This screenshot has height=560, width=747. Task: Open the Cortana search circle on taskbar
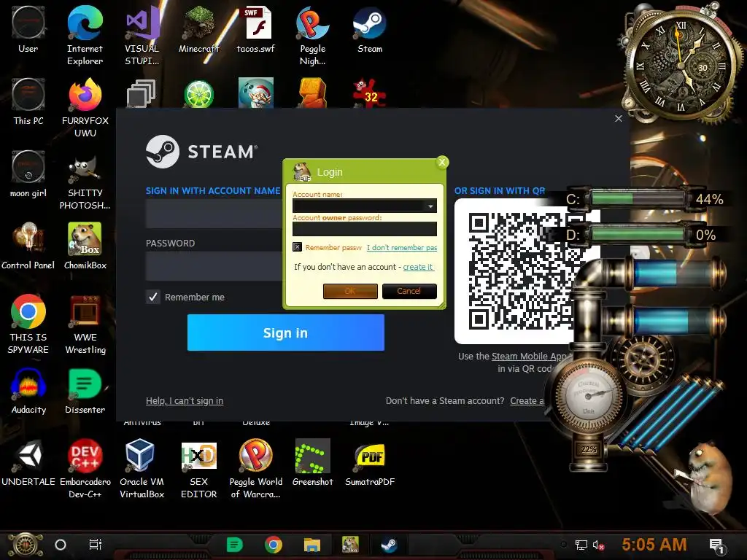click(x=61, y=545)
